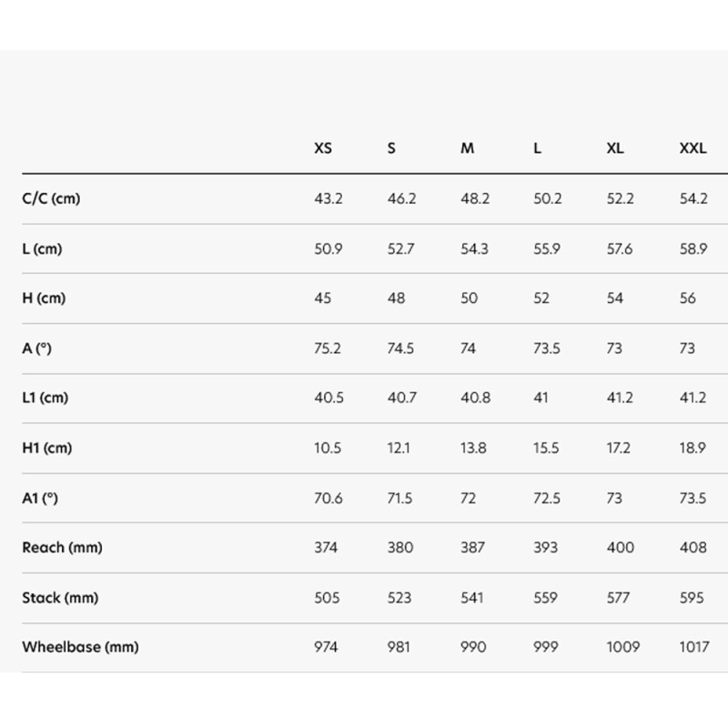Click the 1017 wheelbase value for XXL
The width and height of the screenshot is (728, 728).
pos(694,648)
